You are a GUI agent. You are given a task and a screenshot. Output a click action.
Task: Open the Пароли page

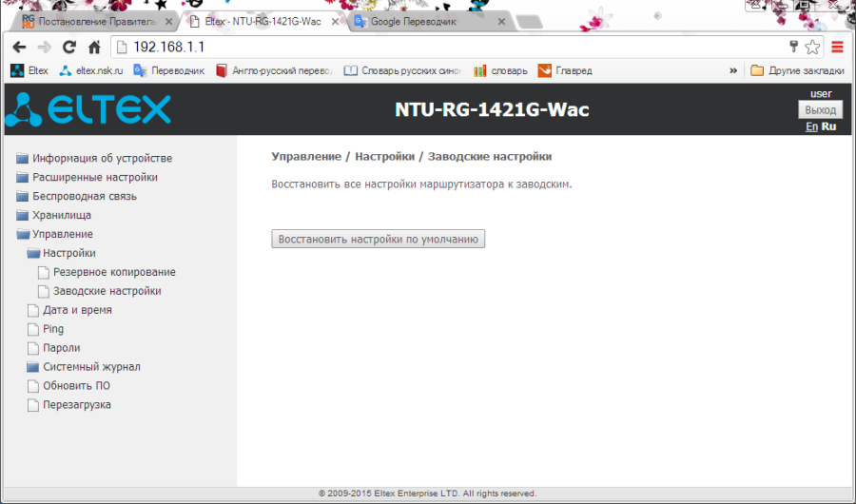click(x=53, y=348)
